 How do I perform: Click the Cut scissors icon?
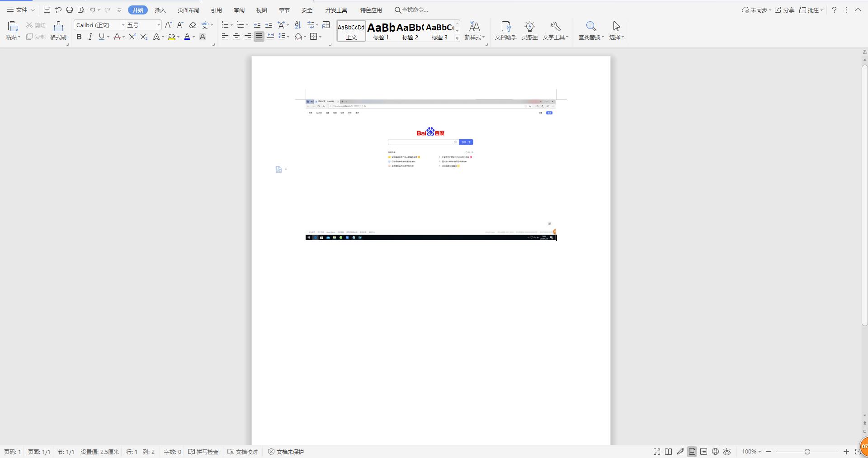coord(29,25)
